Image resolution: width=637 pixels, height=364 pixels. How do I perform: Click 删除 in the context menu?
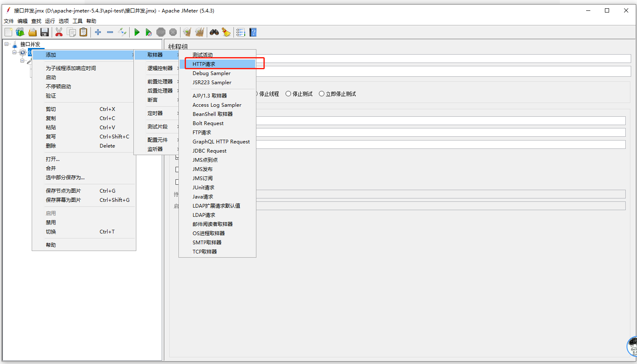(84, 146)
